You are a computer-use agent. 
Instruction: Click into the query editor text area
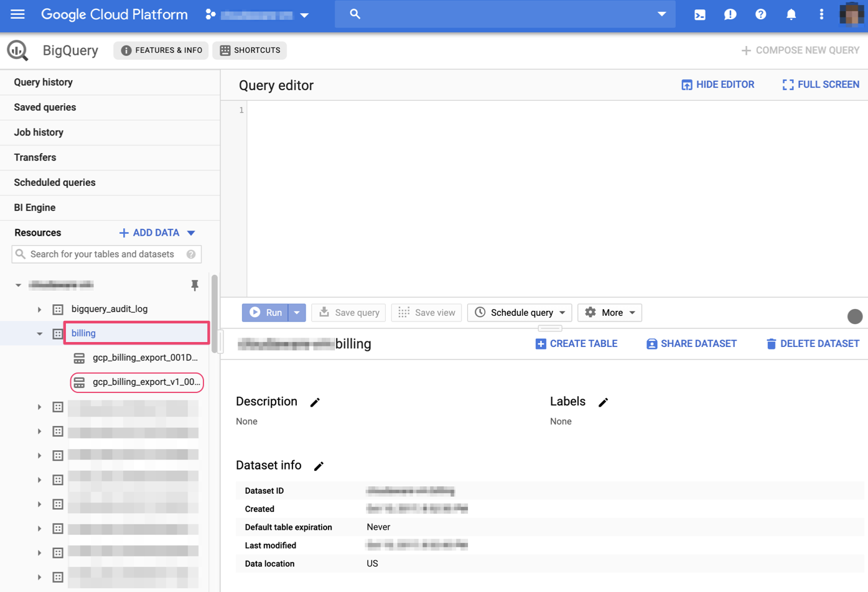click(556, 199)
